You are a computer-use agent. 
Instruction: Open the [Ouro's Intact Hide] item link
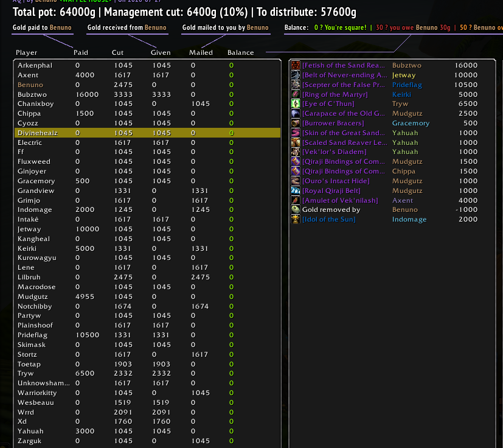pos(336,181)
